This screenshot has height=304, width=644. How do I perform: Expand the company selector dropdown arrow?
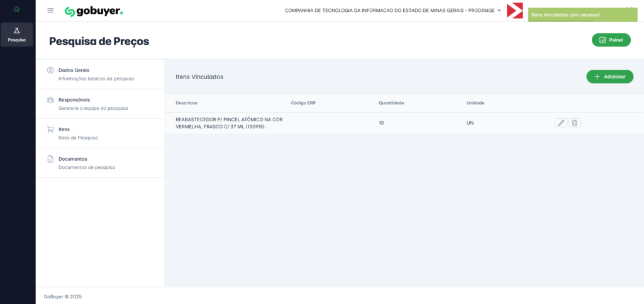[499, 11]
